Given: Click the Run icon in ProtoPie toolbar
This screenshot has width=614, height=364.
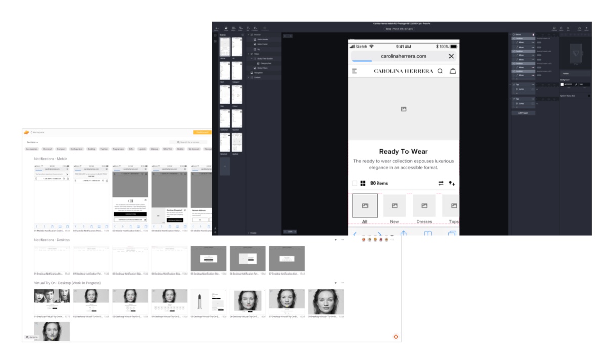Looking at the screenshot, I should click(x=568, y=29).
